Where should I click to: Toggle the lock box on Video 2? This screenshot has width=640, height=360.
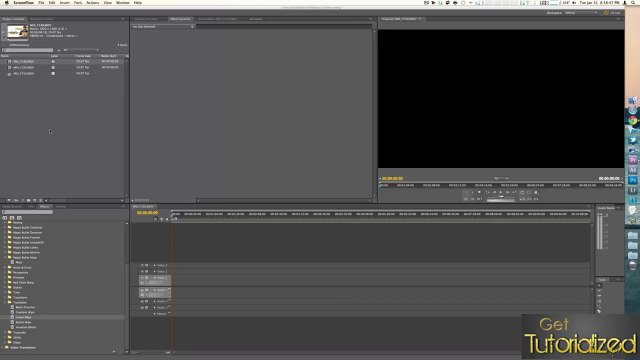(147, 271)
